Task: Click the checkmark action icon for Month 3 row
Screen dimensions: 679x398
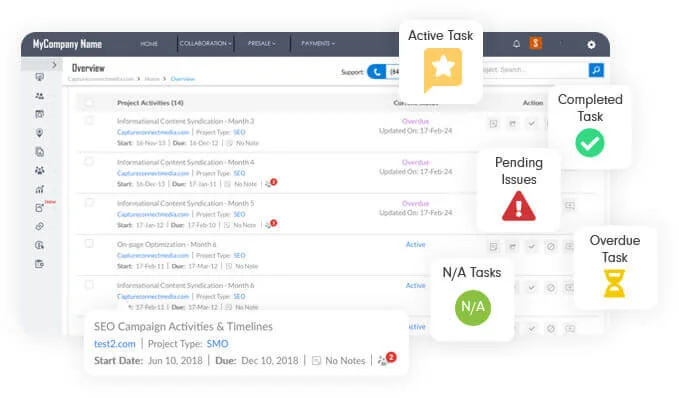Action: pyautogui.click(x=531, y=124)
